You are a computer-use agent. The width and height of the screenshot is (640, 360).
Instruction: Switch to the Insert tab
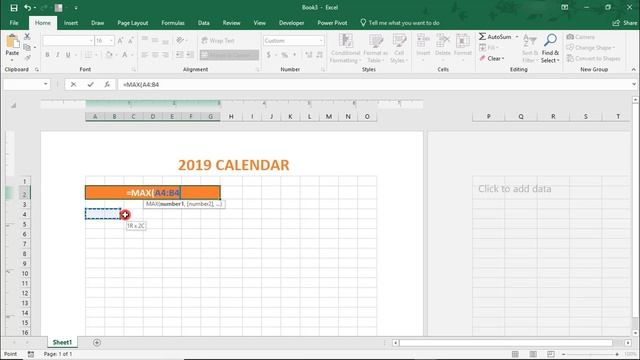coord(71,23)
